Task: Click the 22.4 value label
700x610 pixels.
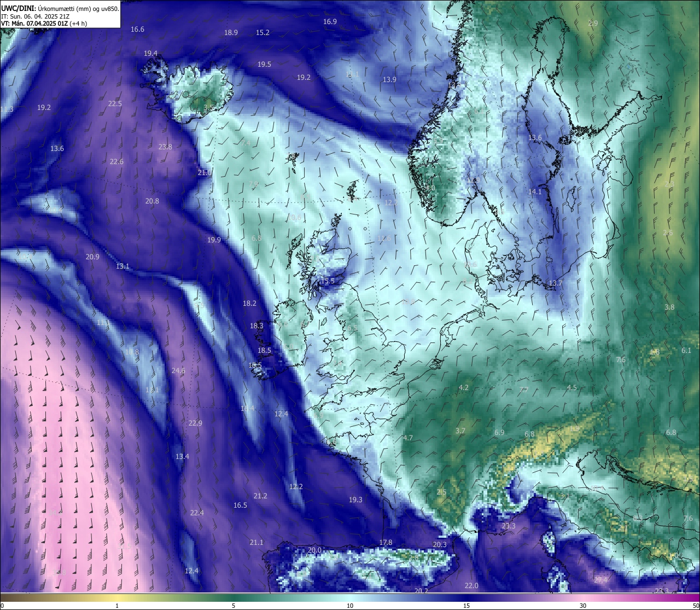Action: point(197,513)
